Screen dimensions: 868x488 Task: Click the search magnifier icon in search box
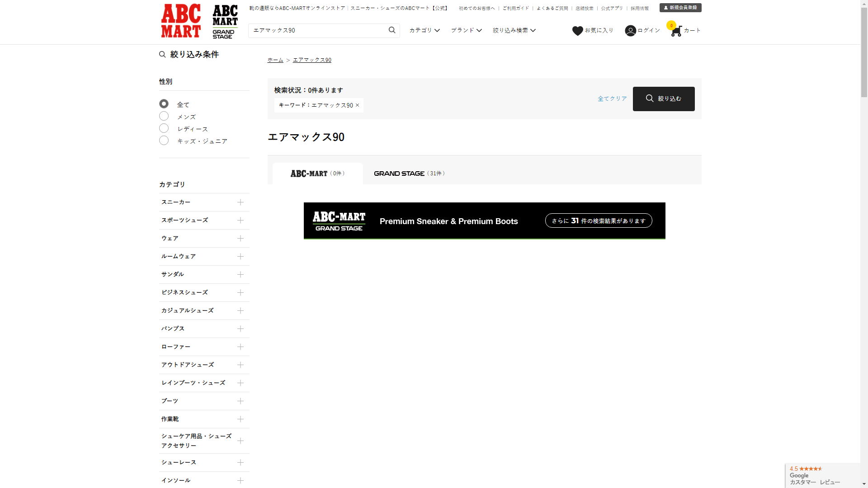(392, 30)
